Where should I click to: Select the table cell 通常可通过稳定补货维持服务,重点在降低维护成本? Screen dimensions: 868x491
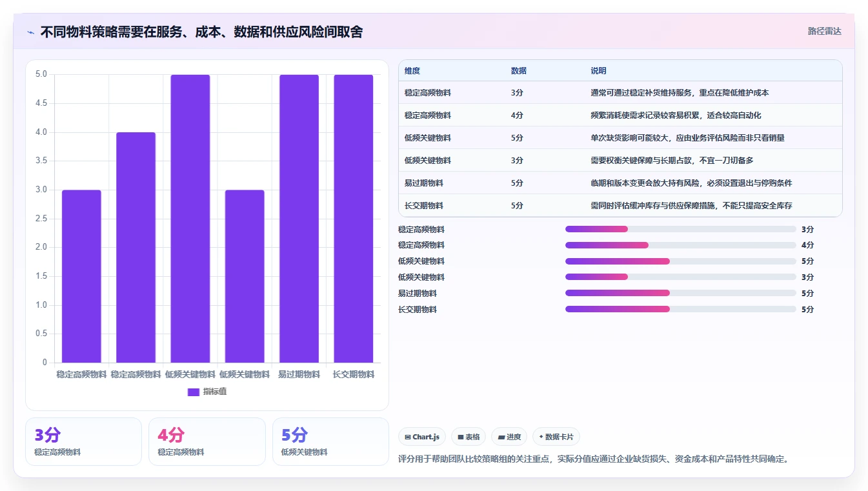680,93
